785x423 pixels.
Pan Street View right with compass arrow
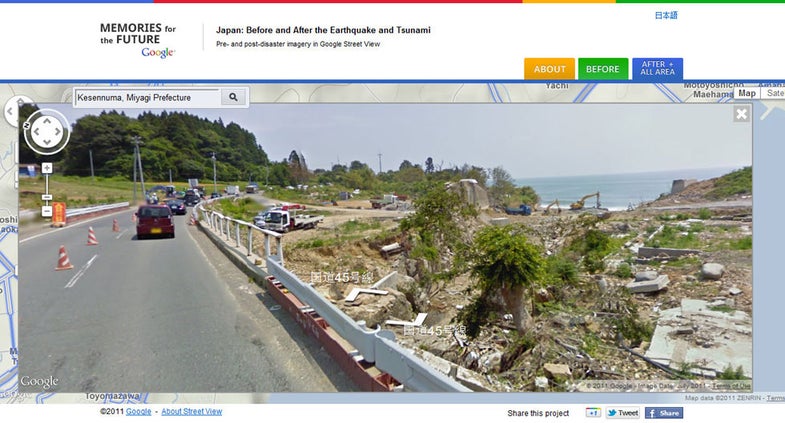(58, 132)
